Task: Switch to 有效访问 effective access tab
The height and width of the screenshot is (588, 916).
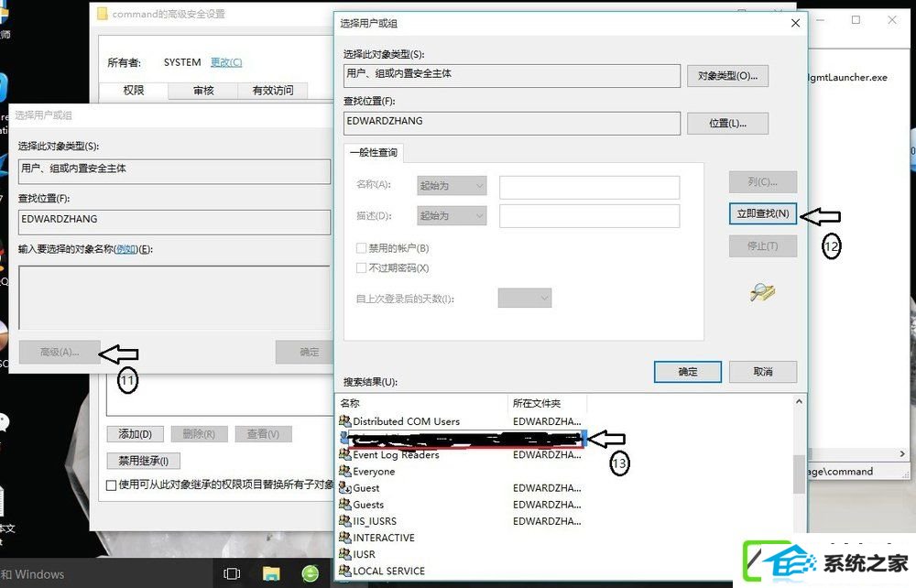Action: coord(273,91)
